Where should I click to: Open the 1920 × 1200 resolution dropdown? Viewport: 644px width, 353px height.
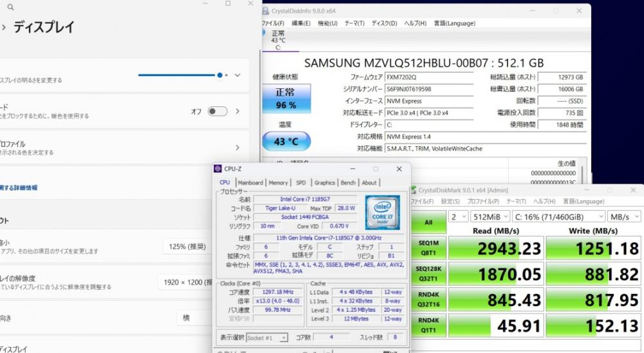tap(186, 282)
